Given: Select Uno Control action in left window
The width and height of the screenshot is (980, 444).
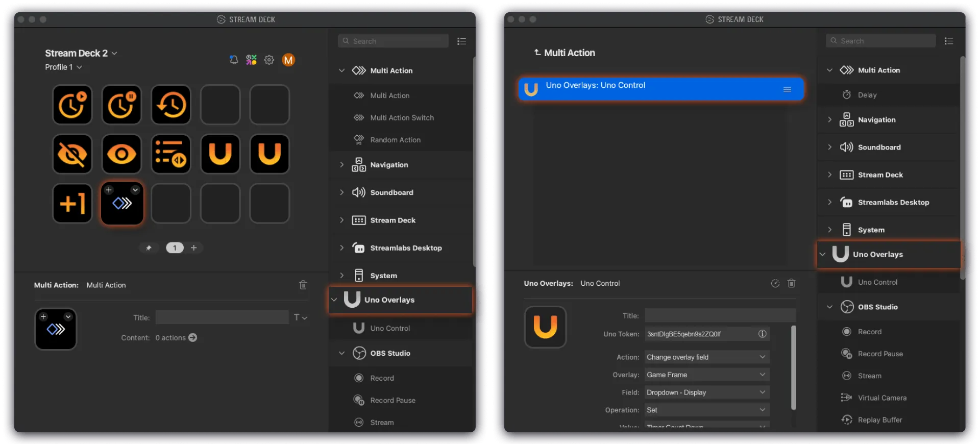Looking at the screenshot, I should click(390, 328).
